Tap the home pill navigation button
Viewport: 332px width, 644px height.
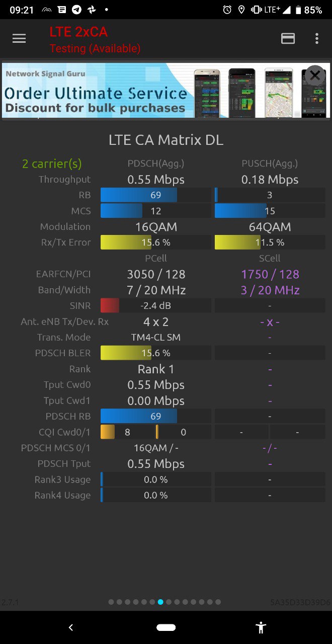166,627
